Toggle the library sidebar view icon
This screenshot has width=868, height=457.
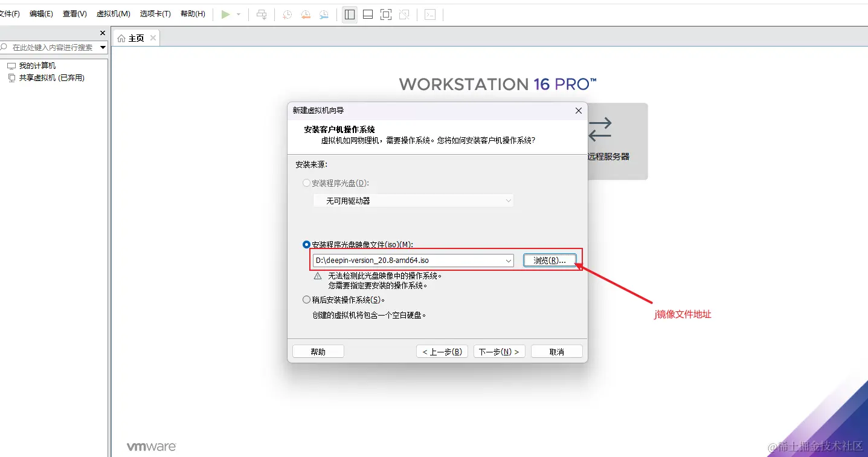pos(349,15)
